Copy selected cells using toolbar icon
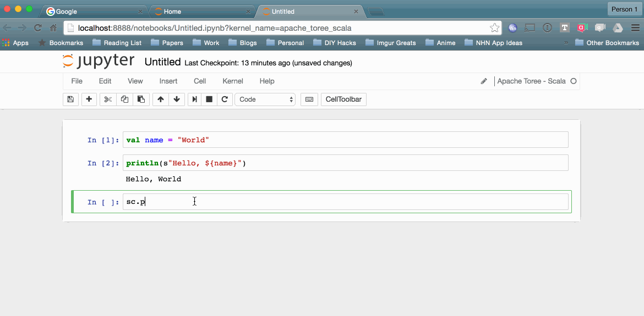This screenshot has width=644, height=316. pyautogui.click(x=124, y=99)
